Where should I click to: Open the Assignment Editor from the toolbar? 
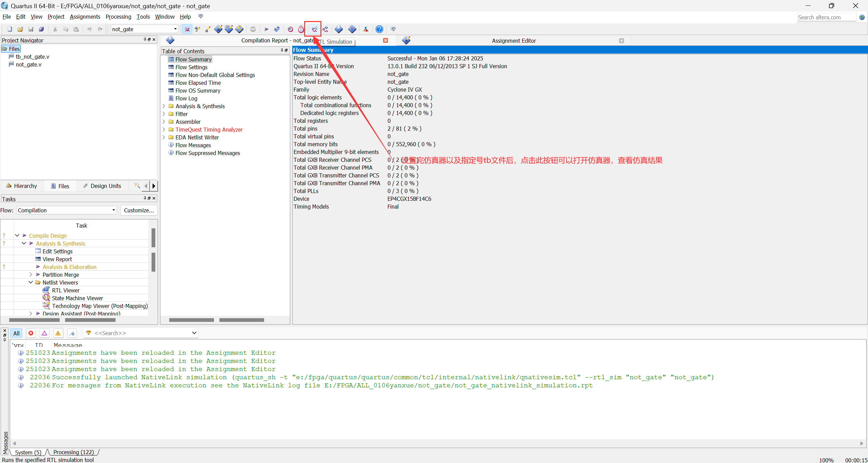click(218, 29)
